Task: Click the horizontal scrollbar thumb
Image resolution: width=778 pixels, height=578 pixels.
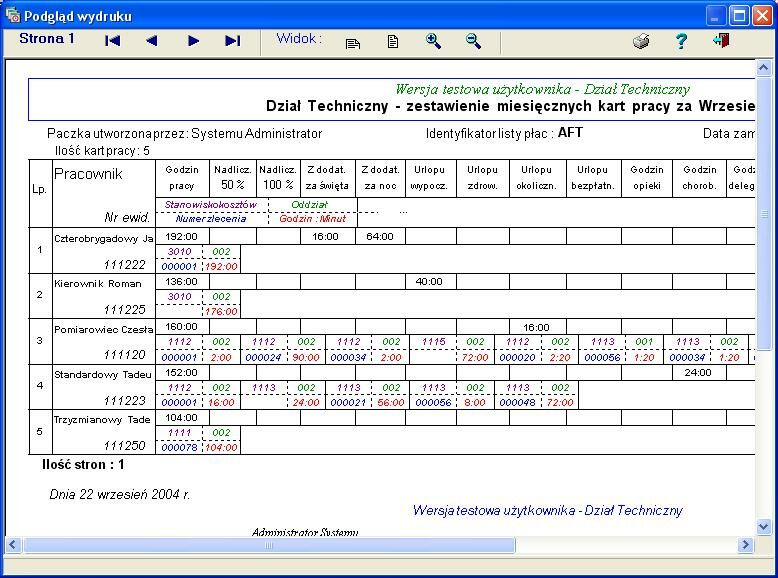Action: pos(269,545)
